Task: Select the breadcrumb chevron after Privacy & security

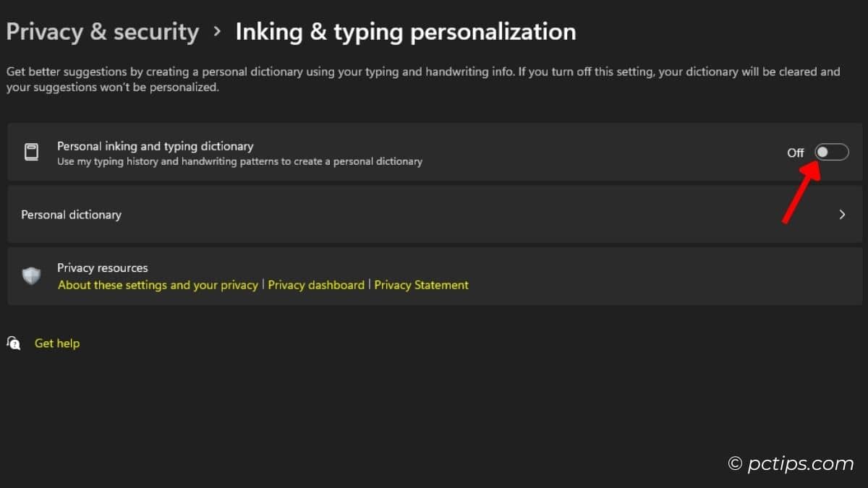Action: (218, 32)
